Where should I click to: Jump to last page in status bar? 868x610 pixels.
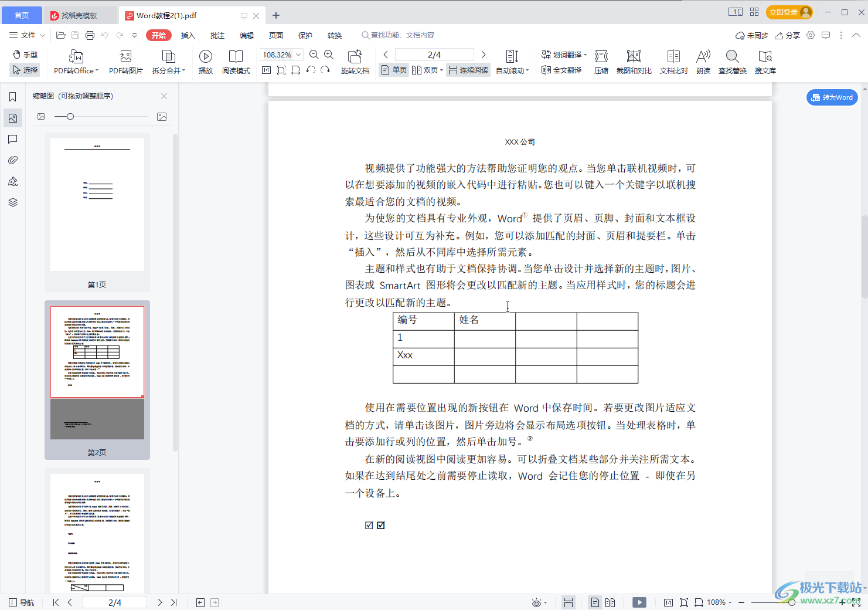pos(174,602)
